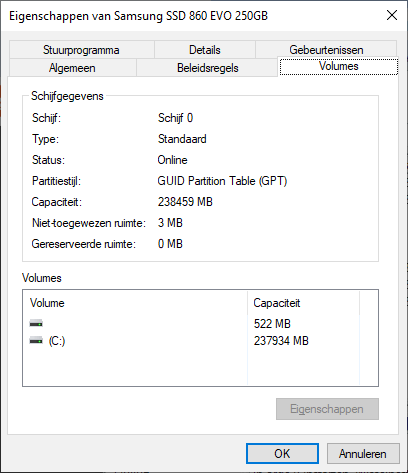Switch to the Algemeen tab

[x=72, y=68]
